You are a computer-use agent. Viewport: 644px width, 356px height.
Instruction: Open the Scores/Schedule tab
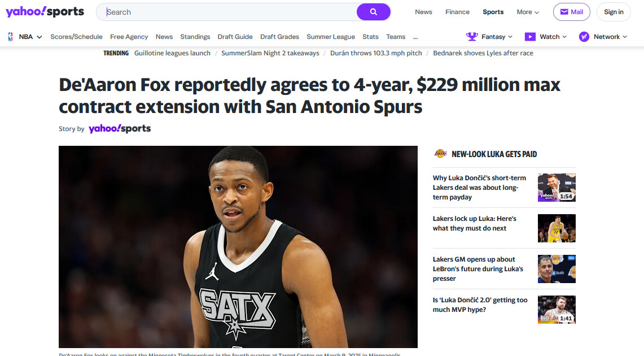tap(76, 37)
